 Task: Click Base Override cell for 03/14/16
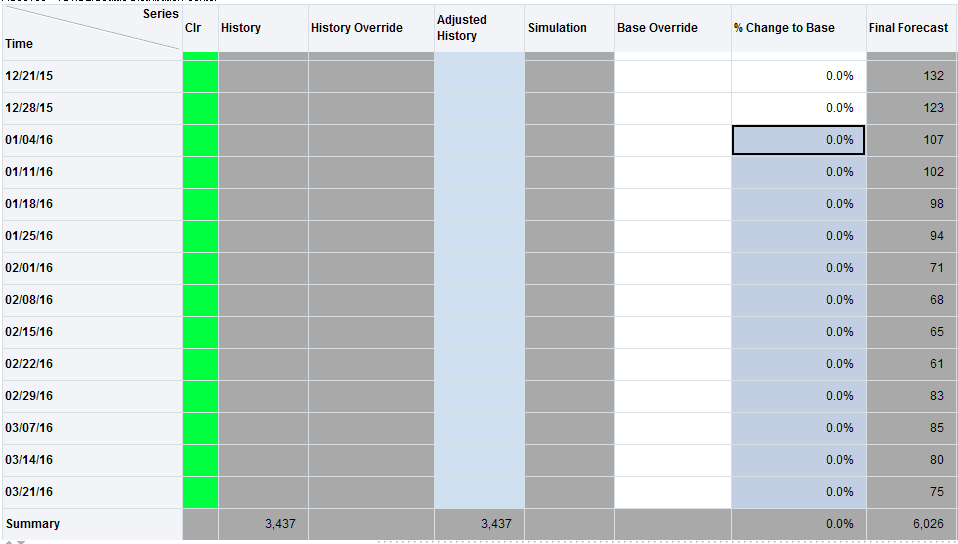click(673, 460)
